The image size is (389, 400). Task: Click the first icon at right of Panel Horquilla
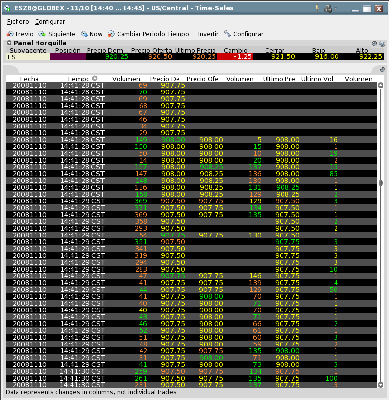click(x=374, y=43)
